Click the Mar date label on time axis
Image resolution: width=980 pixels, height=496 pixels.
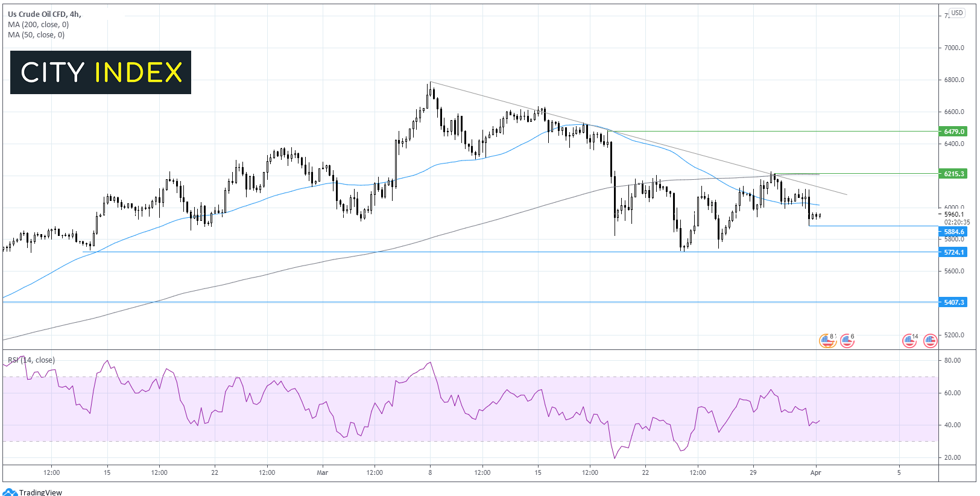323,472
